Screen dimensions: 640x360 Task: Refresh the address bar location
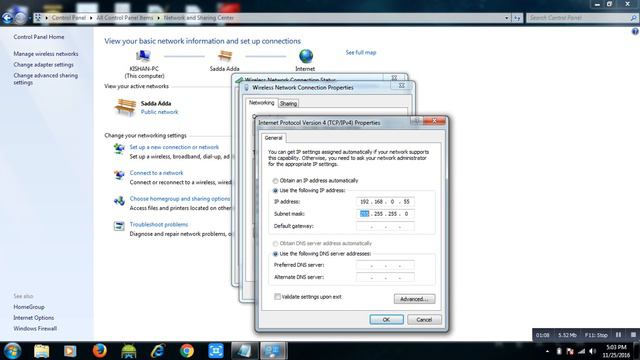coord(517,18)
